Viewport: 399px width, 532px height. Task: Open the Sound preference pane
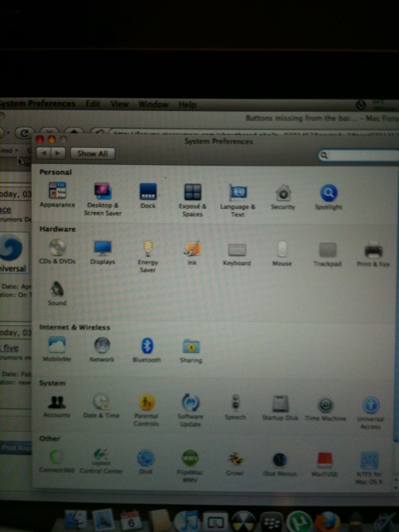(x=57, y=294)
